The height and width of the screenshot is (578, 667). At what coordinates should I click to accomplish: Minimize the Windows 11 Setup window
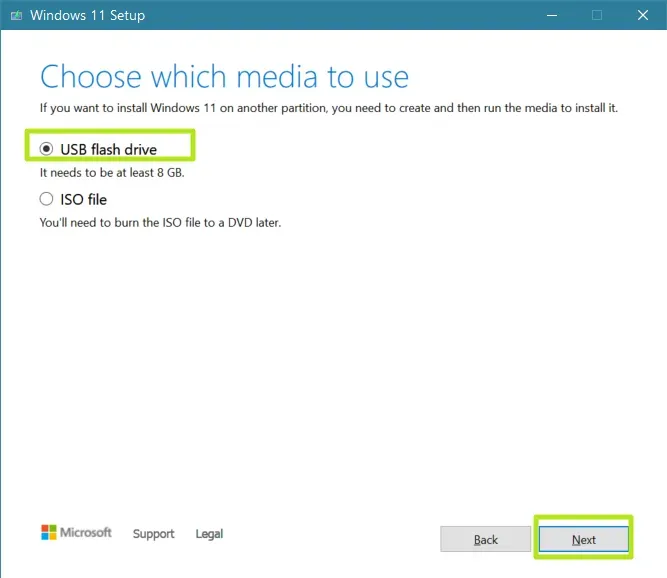coord(552,15)
